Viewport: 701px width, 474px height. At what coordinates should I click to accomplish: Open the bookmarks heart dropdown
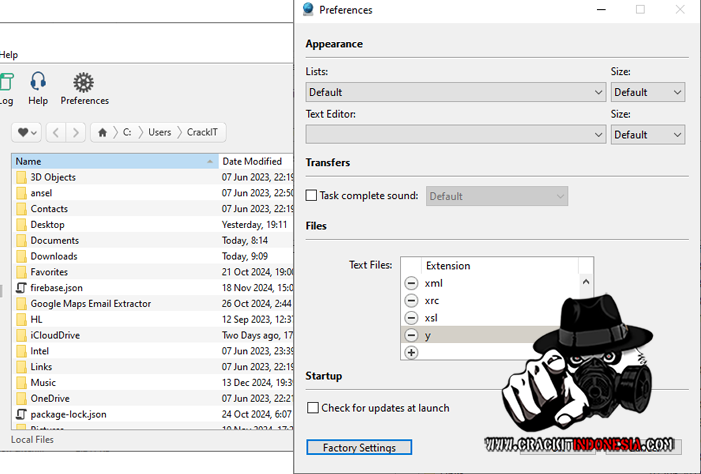pyautogui.click(x=27, y=132)
